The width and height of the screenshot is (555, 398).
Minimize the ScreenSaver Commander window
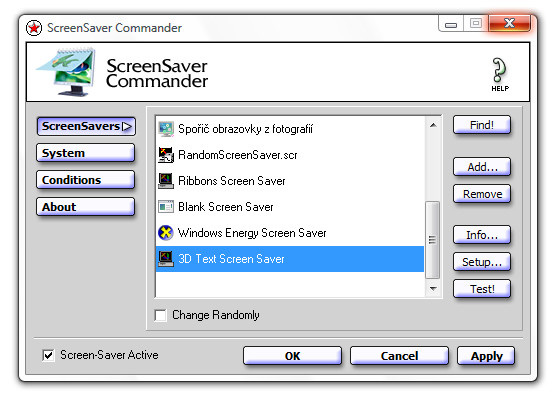click(451, 24)
